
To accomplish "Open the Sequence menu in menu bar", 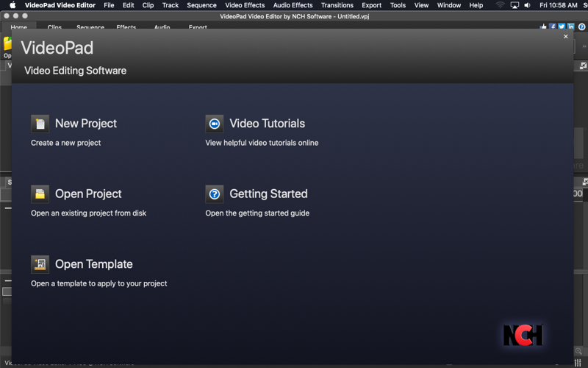I will point(201,5).
